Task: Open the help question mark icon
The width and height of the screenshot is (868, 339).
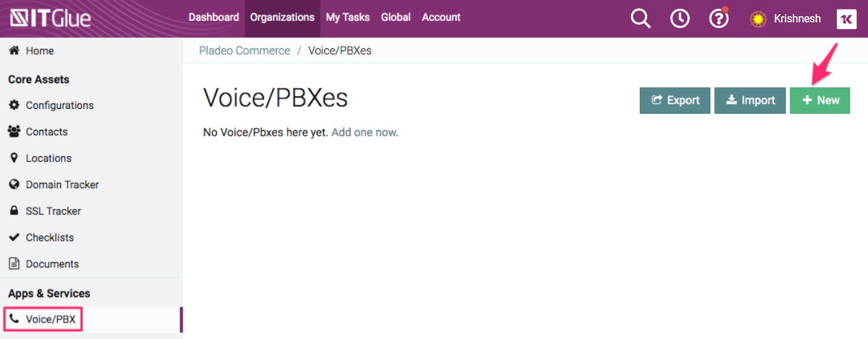Action: tap(718, 18)
